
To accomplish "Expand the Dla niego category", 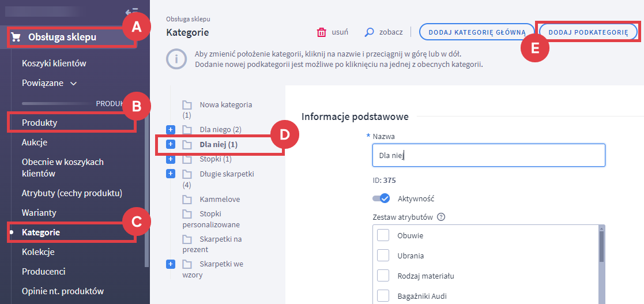I will pyautogui.click(x=170, y=129).
